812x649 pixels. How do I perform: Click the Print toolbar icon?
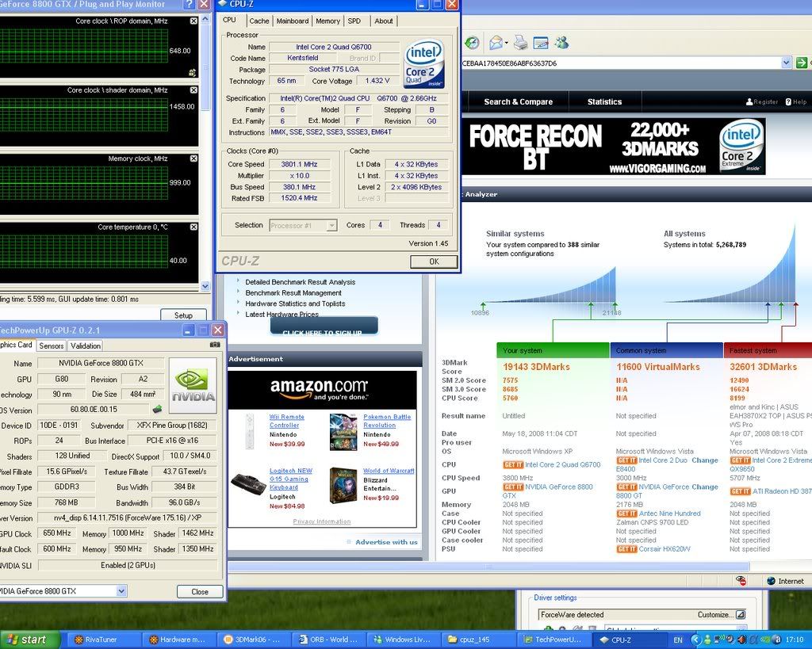[520, 43]
